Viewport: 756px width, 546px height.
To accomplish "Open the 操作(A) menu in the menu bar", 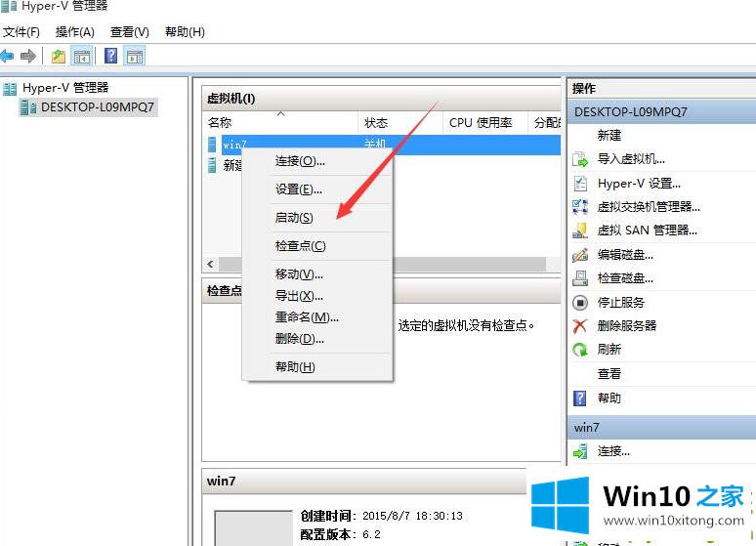I will [x=75, y=32].
